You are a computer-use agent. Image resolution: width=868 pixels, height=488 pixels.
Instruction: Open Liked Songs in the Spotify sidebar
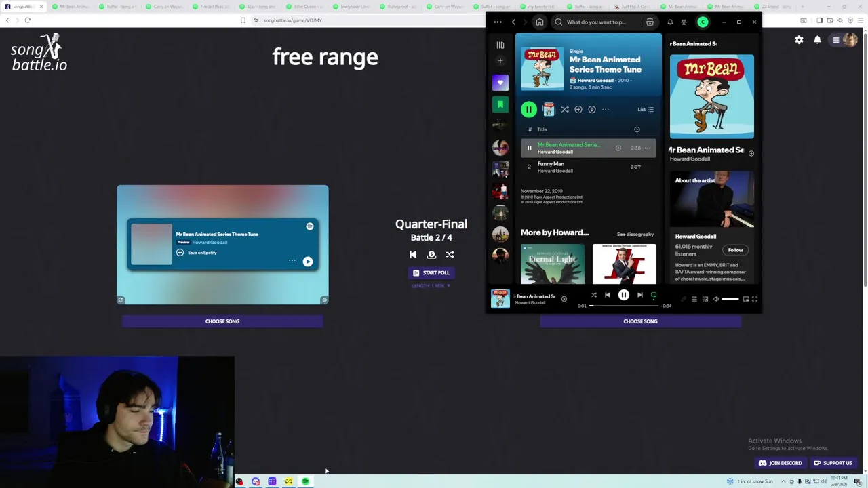click(500, 83)
